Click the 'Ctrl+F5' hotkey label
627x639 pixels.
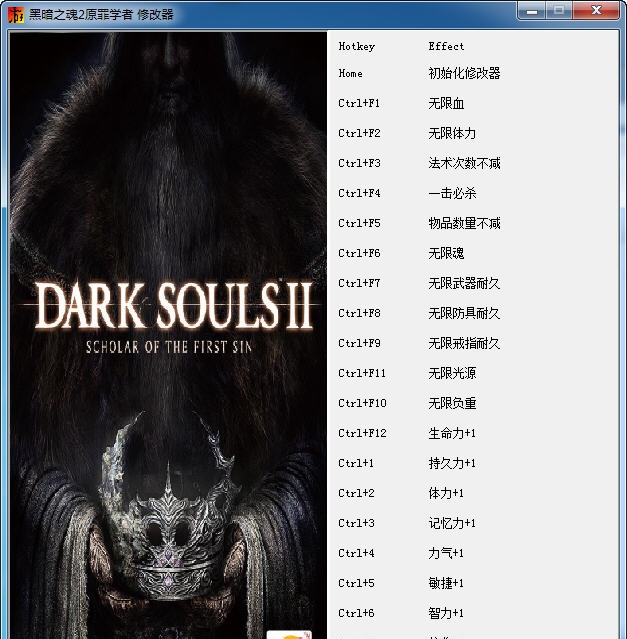pyautogui.click(x=359, y=223)
